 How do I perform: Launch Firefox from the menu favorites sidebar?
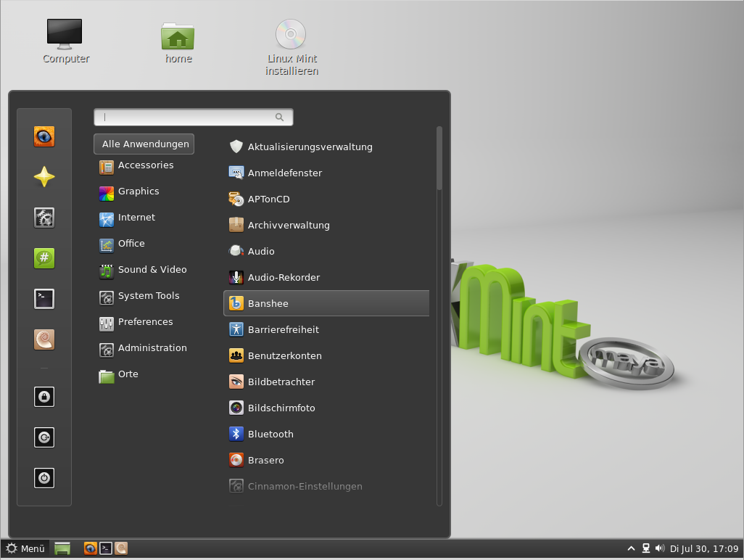point(44,136)
